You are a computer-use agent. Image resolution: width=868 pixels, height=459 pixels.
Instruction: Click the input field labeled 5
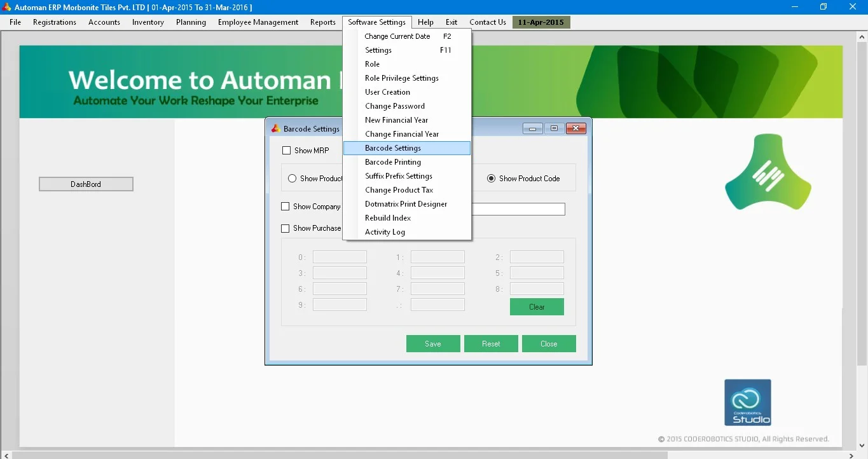[537, 273]
